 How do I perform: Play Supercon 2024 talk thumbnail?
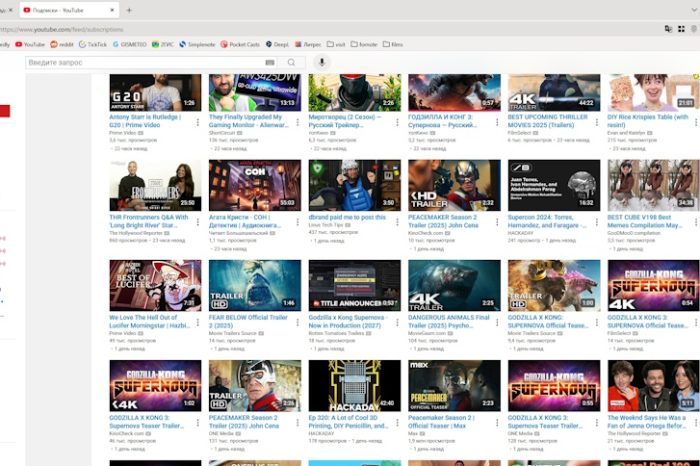pyautogui.click(x=554, y=185)
